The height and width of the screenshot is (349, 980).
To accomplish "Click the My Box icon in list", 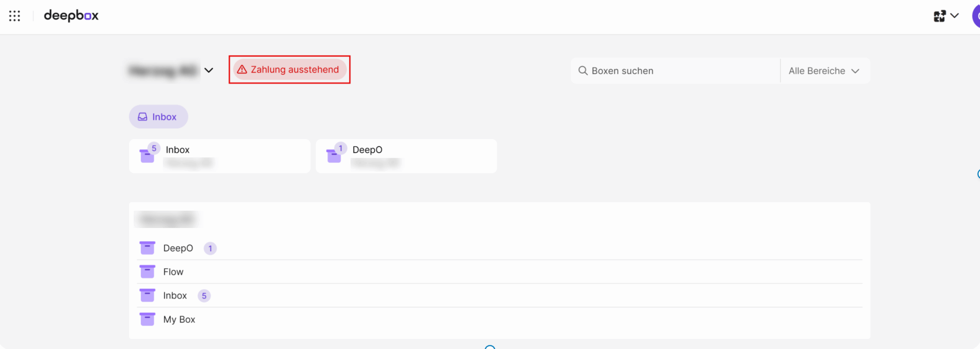I will [147, 319].
